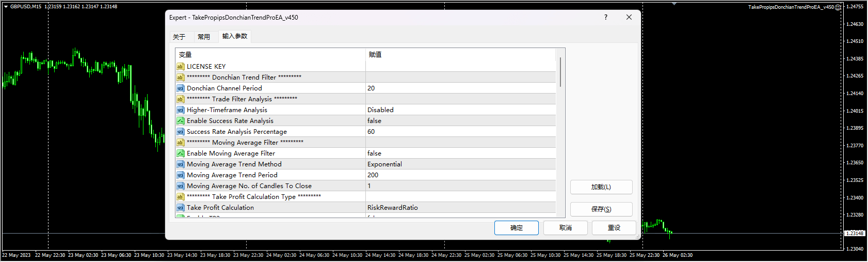This screenshot has width=868, height=262.
Task: Click the Take Profit Calculation enum icon
Action: coord(180,207)
